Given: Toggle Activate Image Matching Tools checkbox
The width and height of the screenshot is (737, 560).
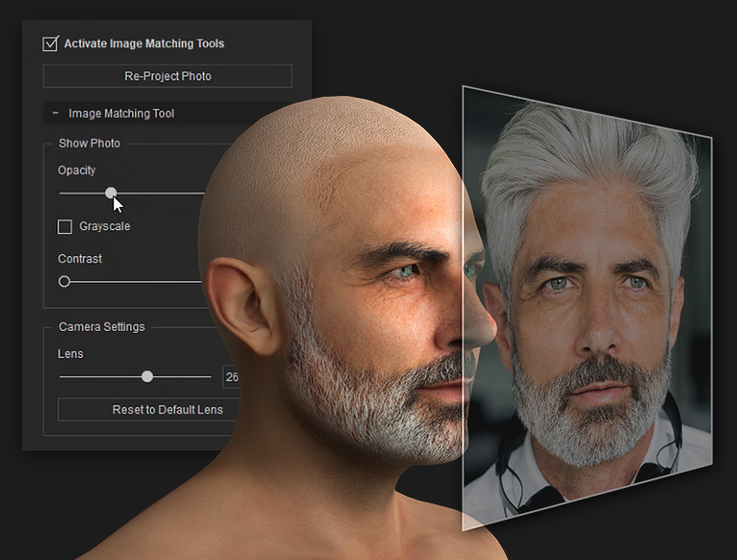Looking at the screenshot, I should tap(50, 44).
